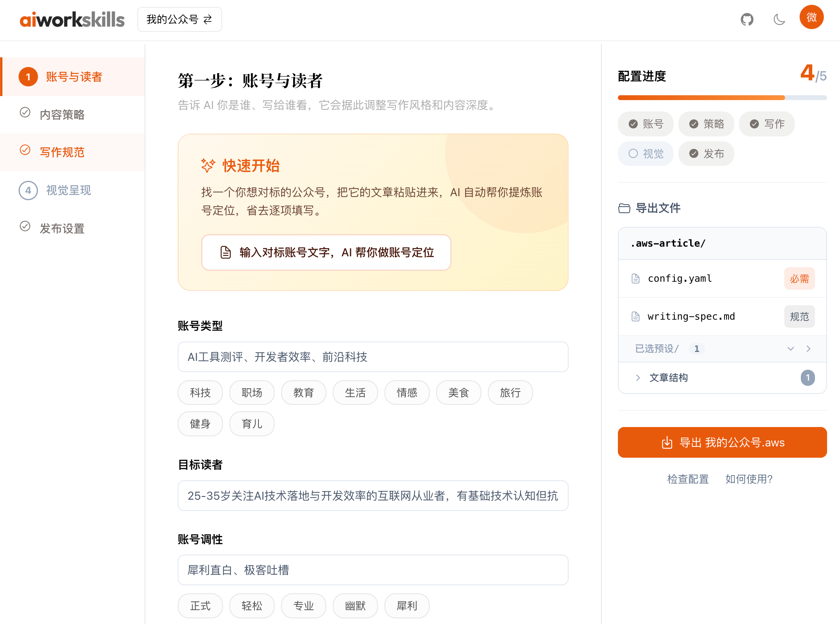840x624 pixels.
Task: Click the 写作 progress chip
Action: point(767,124)
